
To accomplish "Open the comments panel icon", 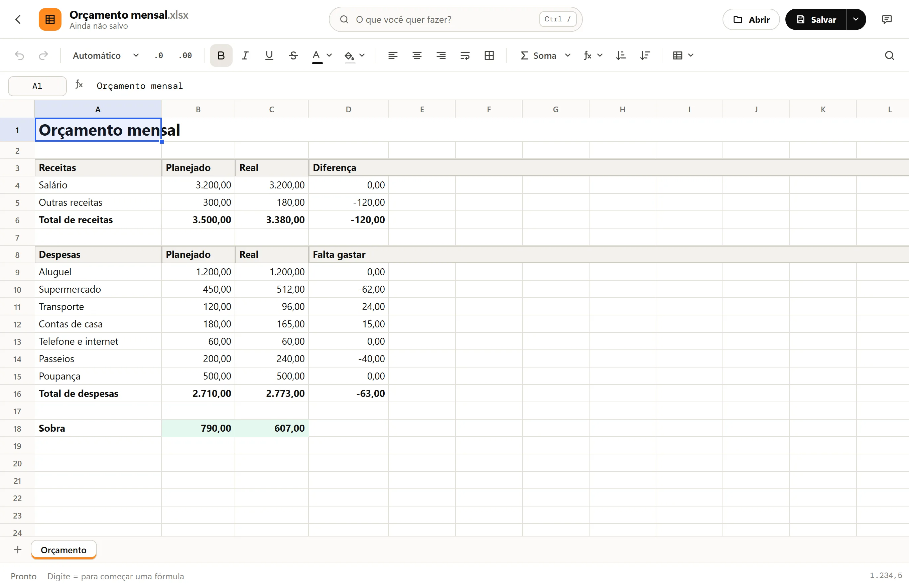I will tap(887, 19).
